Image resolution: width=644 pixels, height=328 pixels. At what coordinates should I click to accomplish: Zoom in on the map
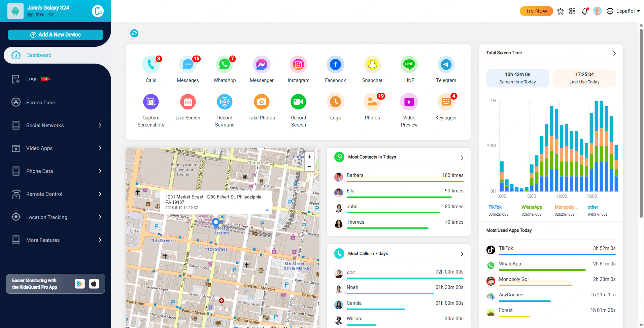(309, 157)
